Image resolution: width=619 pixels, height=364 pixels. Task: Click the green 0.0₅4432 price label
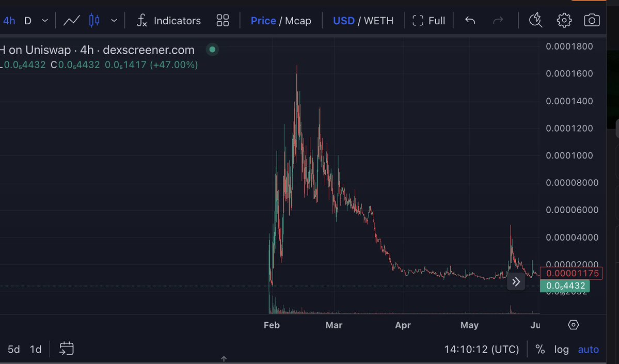coord(565,286)
